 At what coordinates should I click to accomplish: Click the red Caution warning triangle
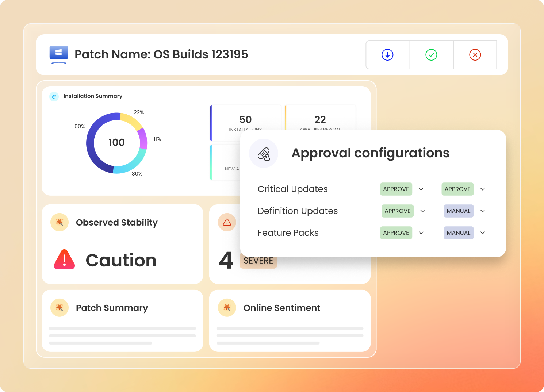pyautogui.click(x=64, y=260)
